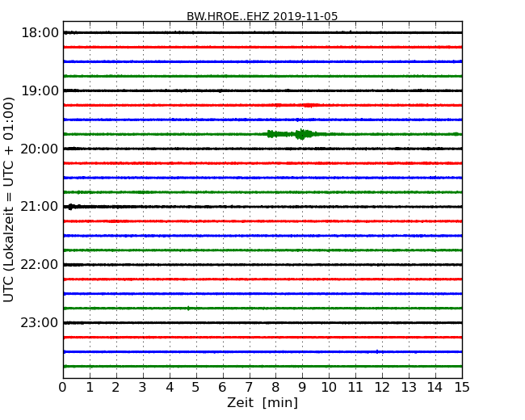Click the x-axis tick label 10

[329, 387]
